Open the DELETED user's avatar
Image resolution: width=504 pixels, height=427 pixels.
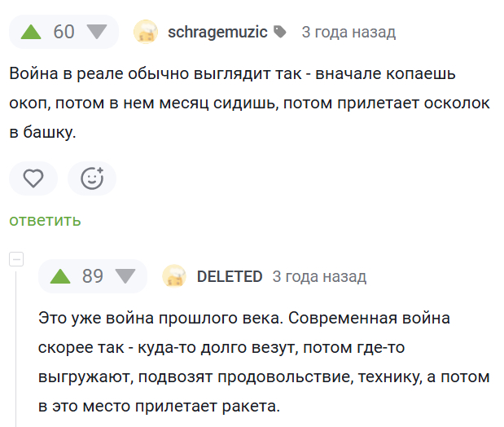(174, 276)
